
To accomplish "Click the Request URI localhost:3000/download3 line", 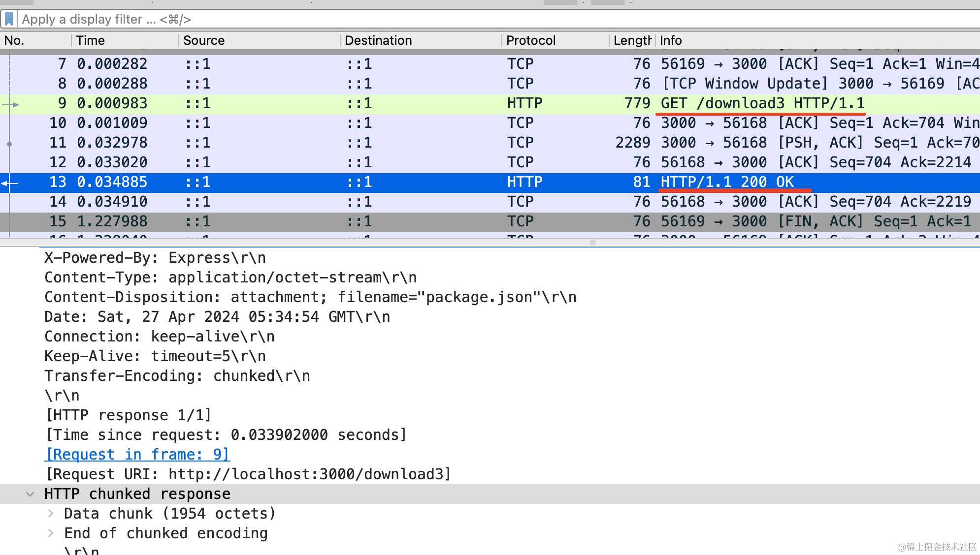I will click(x=248, y=474).
